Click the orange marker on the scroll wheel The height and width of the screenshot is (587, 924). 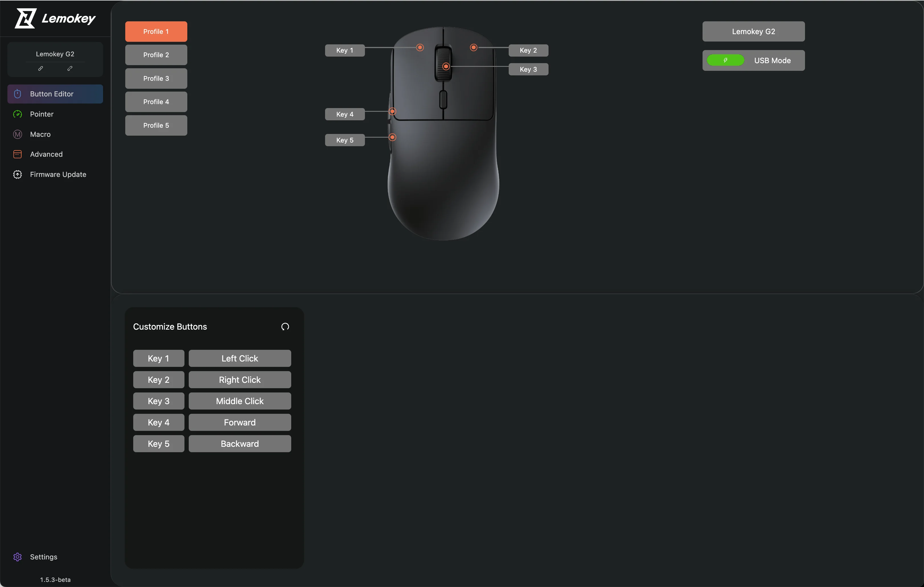click(445, 66)
